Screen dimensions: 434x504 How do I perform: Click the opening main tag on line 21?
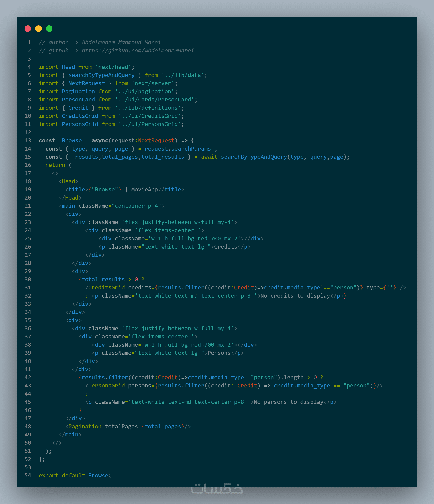pyautogui.click(x=68, y=206)
